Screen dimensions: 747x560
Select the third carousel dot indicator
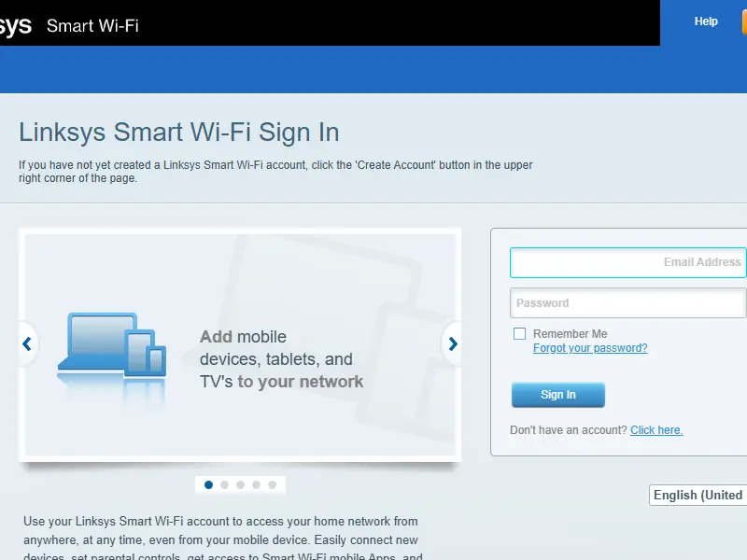tap(240, 484)
